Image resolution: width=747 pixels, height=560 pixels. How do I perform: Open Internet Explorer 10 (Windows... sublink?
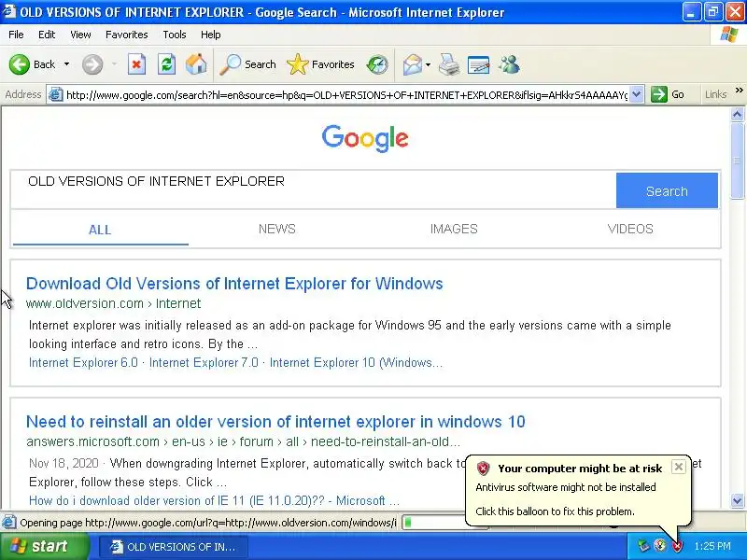click(x=357, y=363)
